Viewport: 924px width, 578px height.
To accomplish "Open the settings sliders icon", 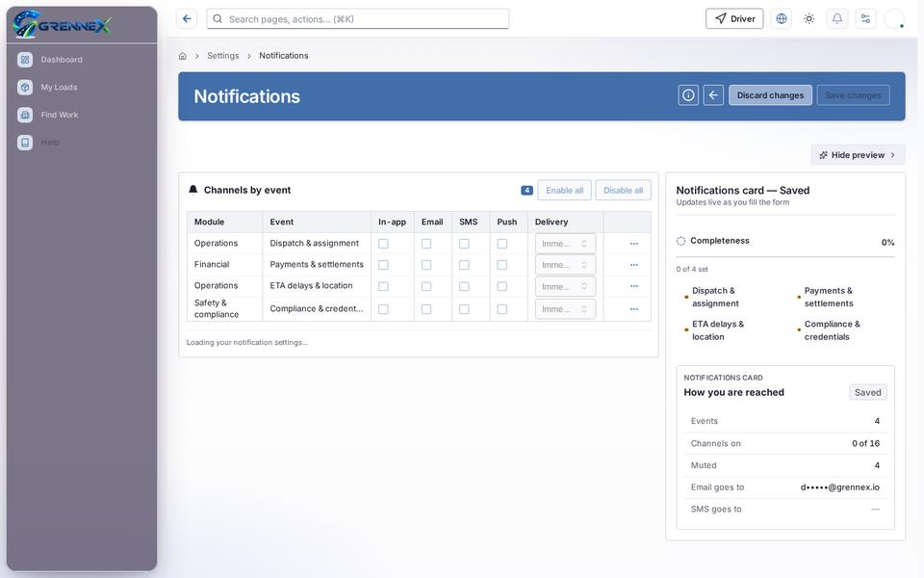I will [865, 19].
